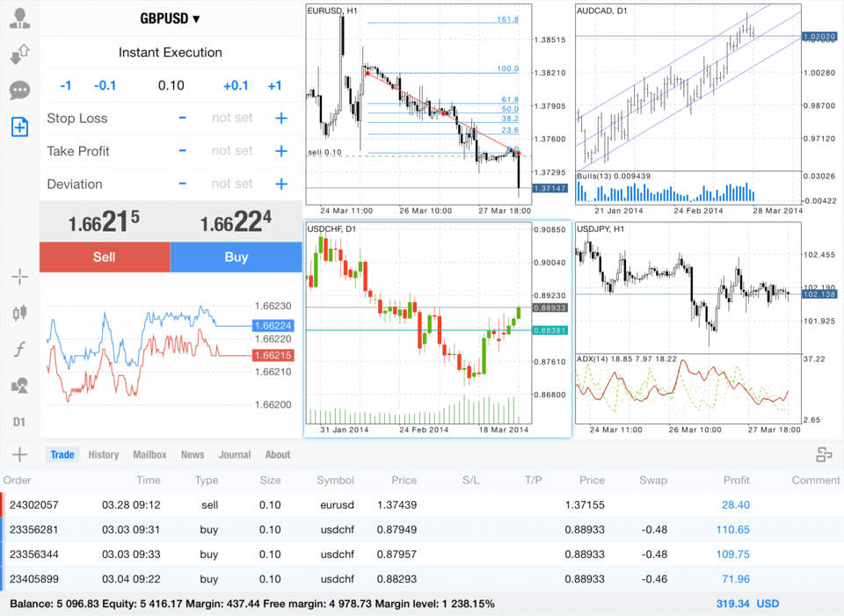Open the D1 timeframe selector
The width and height of the screenshot is (844, 616).
click(x=19, y=422)
